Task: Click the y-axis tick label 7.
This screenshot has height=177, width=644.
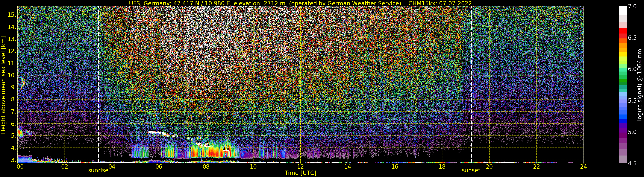Action: 13,112
